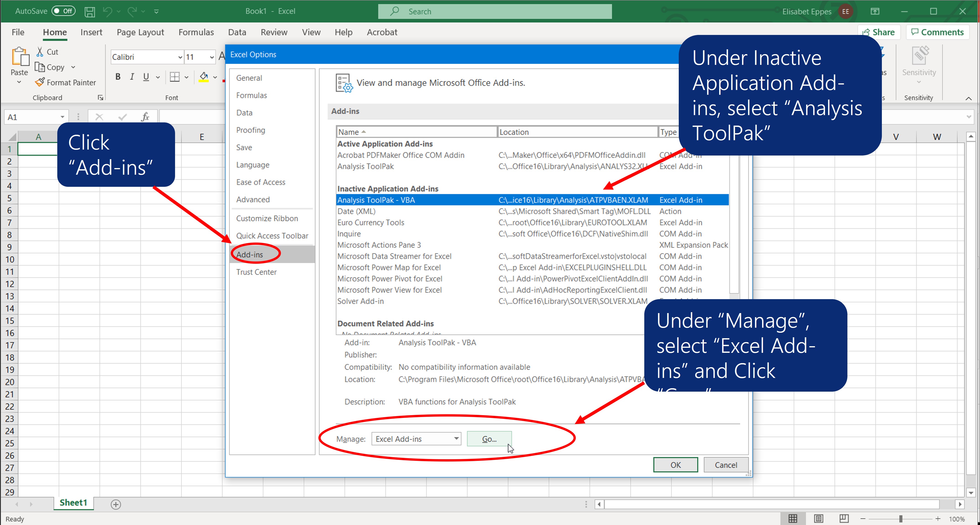This screenshot has width=980, height=525.
Task: Select the Euro Currency Tools add-in row
Action: pyautogui.click(x=533, y=223)
